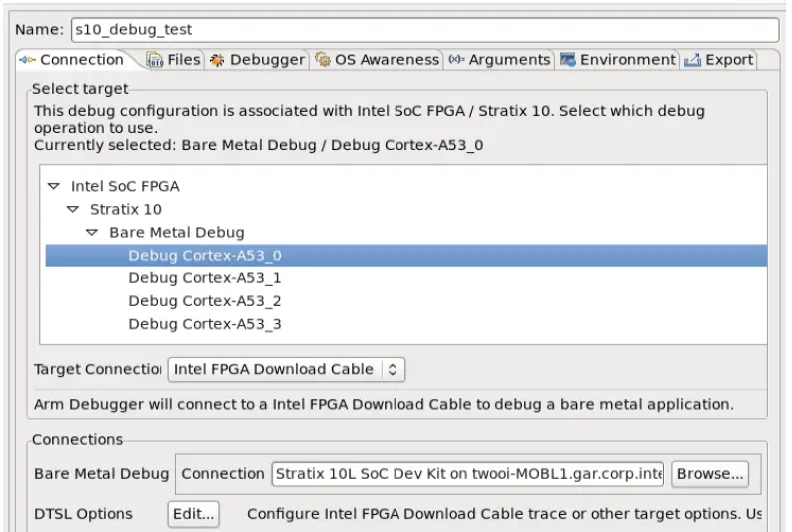The height and width of the screenshot is (532, 792).
Task: Select Debug Cortex-A53_1 target
Action: (205, 278)
